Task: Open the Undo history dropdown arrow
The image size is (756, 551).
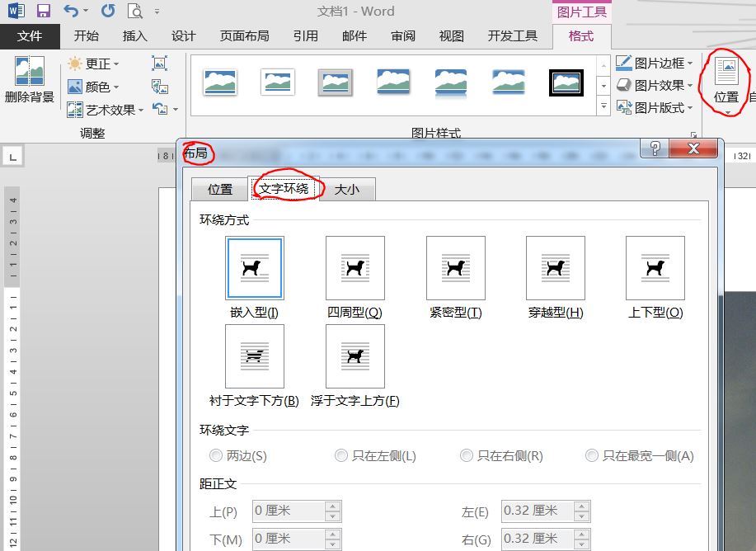Action: coord(86,11)
